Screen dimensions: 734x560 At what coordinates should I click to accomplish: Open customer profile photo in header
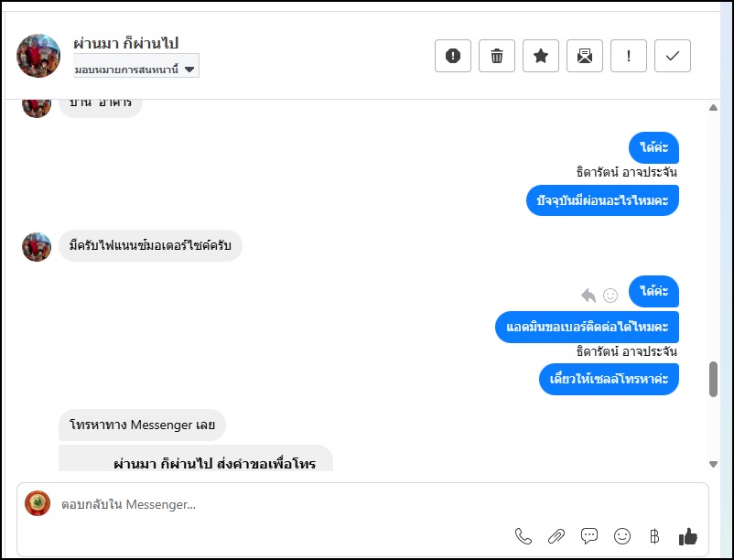38,56
